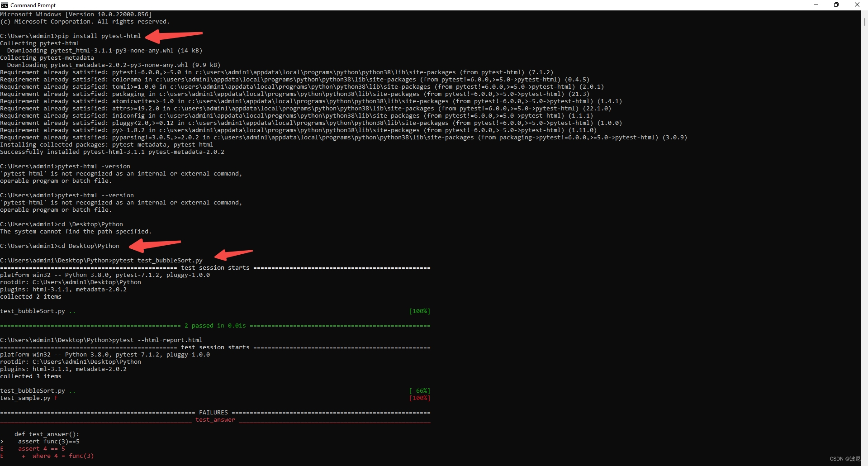Click the pytest_metadata-2.0.2 whl download line
The height and width of the screenshot is (466, 868).
coord(114,65)
